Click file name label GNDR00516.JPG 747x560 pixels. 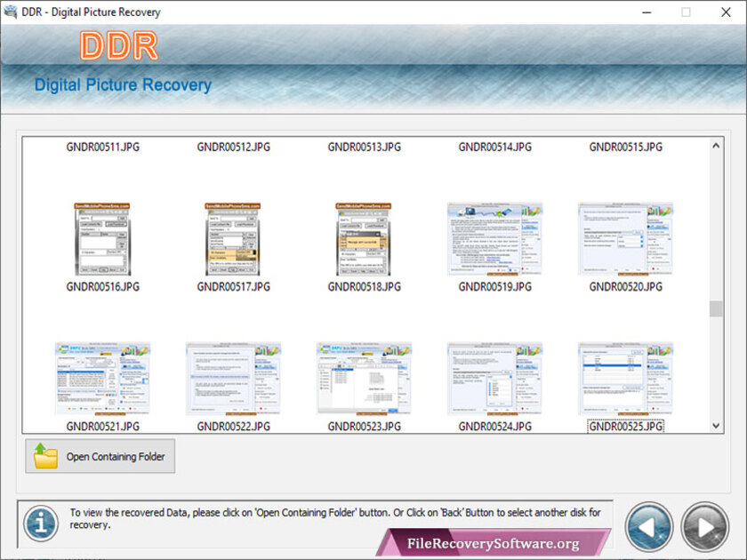pos(103,286)
